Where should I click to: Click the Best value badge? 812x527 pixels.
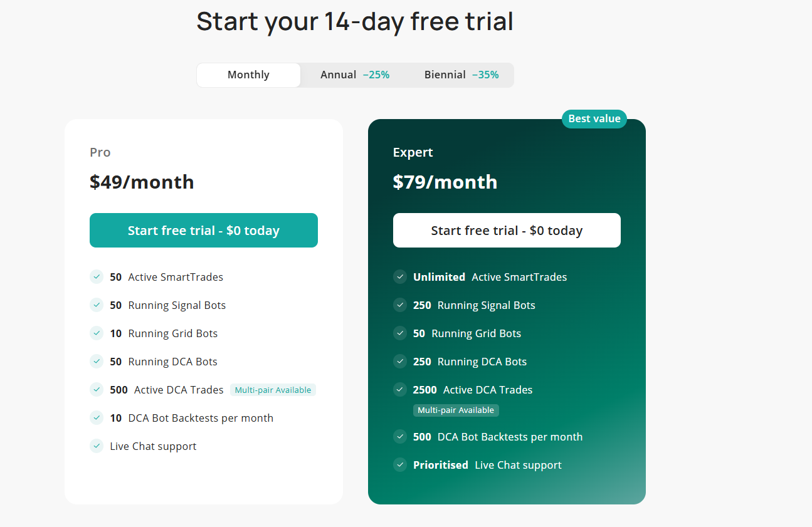click(x=594, y=119)
